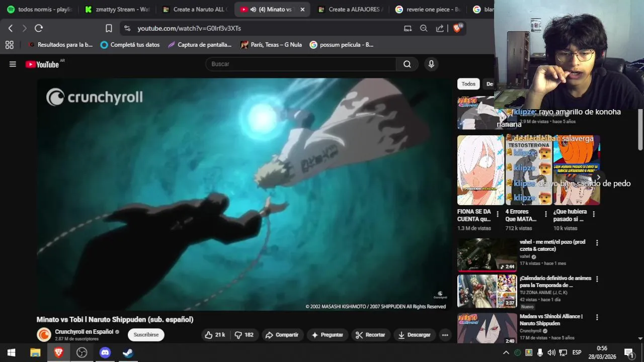The height and width of the screenshot is (362, 644).
Task: Click the Preguntar button
Action: click(x=327, y=335)
